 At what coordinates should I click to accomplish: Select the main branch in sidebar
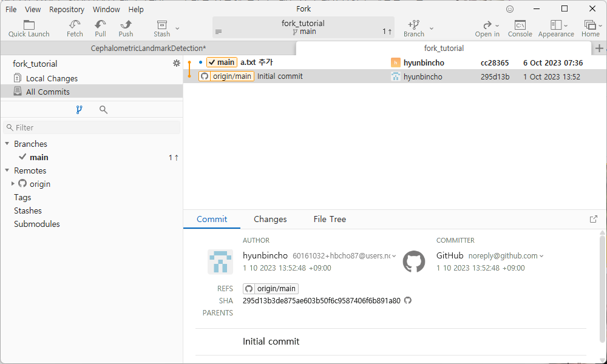tap(92, 157)
